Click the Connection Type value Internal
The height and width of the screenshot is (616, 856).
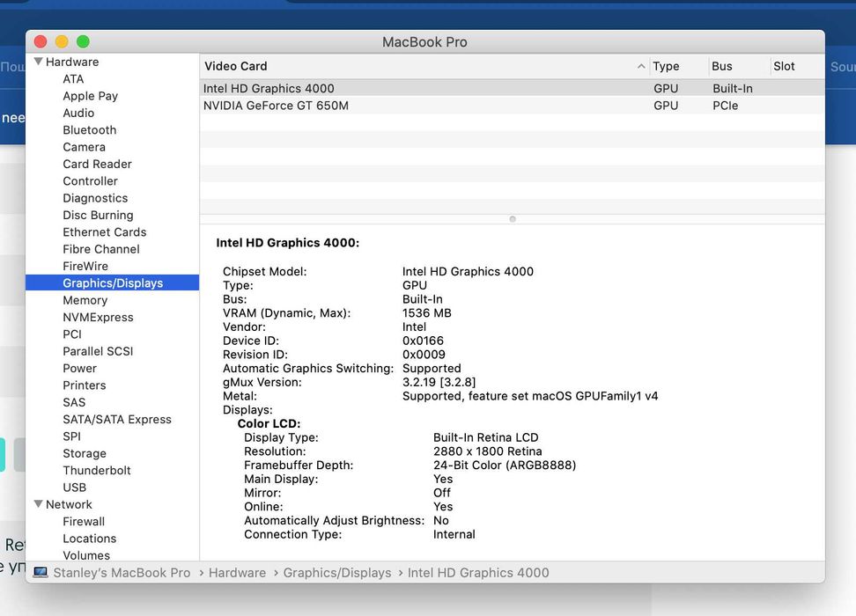[x=454, y=534]
